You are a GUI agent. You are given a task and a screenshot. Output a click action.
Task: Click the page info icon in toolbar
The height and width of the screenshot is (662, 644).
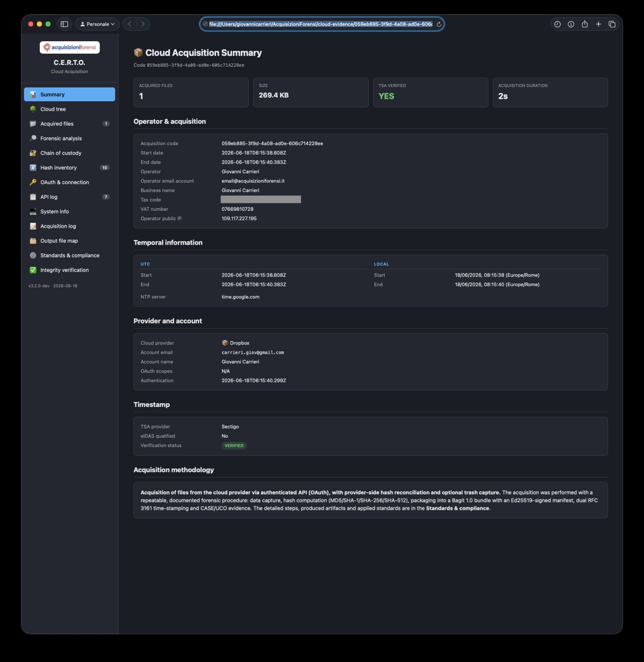click(571, 24)
